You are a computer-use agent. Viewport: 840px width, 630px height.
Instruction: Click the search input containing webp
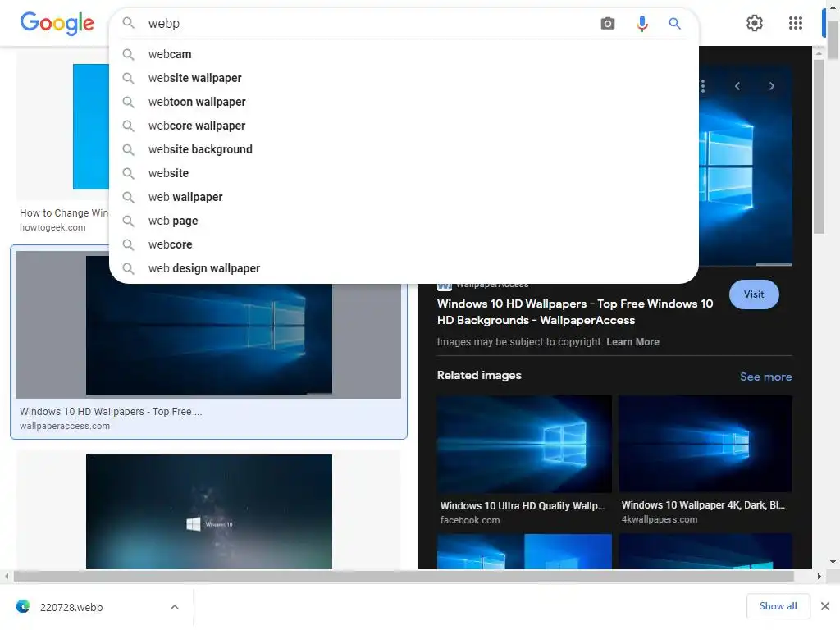[x=370, y=24]
